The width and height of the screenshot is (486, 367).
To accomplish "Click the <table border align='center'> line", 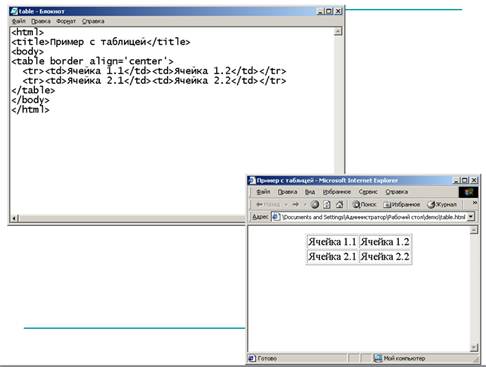I will (92, 61).
